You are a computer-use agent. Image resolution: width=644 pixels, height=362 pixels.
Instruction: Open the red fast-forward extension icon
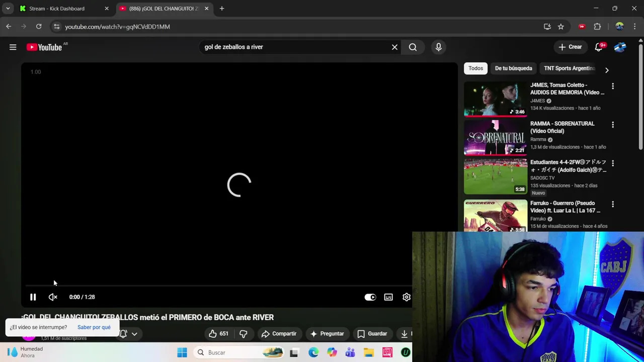(x=582, y=27)
